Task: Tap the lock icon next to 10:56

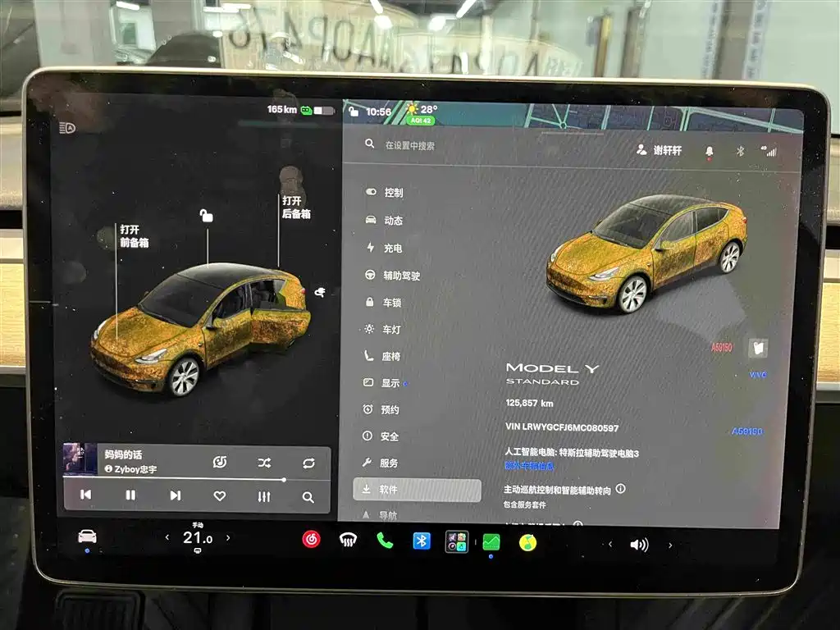Action: click(354, 111)
